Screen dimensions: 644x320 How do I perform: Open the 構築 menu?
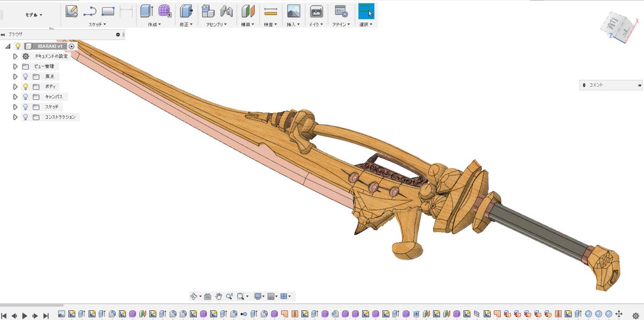tap(248, 24)
